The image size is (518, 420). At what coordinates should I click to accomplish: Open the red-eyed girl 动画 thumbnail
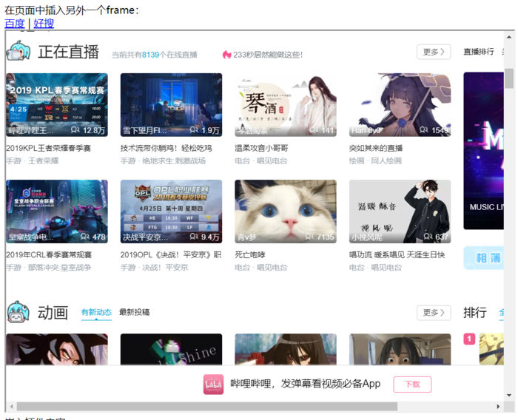click(x=286, y=349)
